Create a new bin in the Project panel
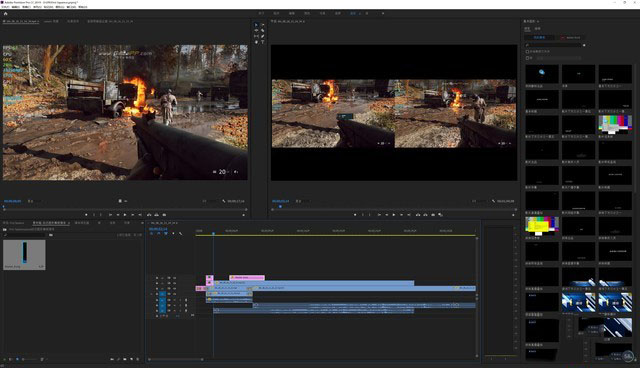The width and height of the screenshot is (640, 368). [125, 359]
